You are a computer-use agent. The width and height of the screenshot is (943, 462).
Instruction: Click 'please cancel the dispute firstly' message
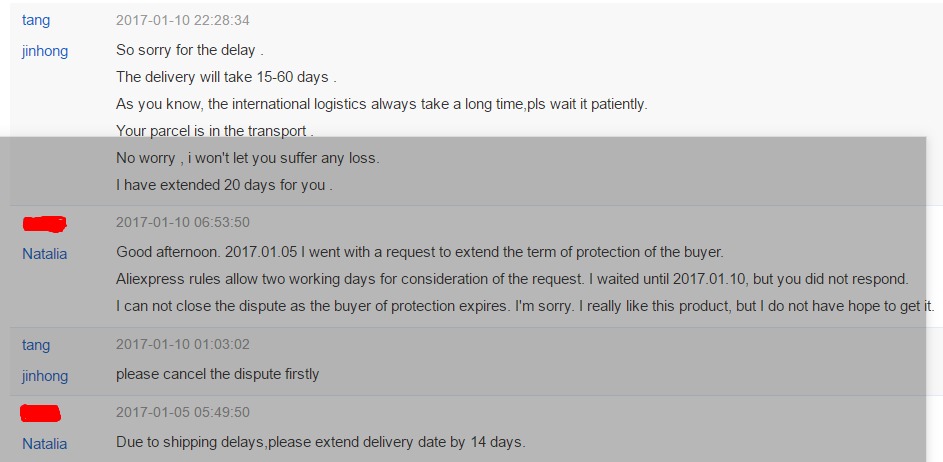click(x=217, y=374)
